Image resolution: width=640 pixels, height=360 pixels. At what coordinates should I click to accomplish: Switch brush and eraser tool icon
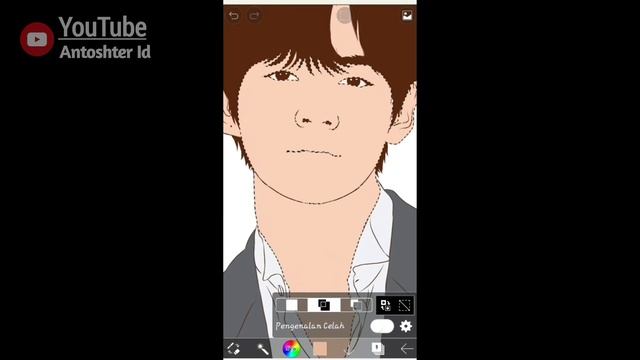(x=233, y=349)
